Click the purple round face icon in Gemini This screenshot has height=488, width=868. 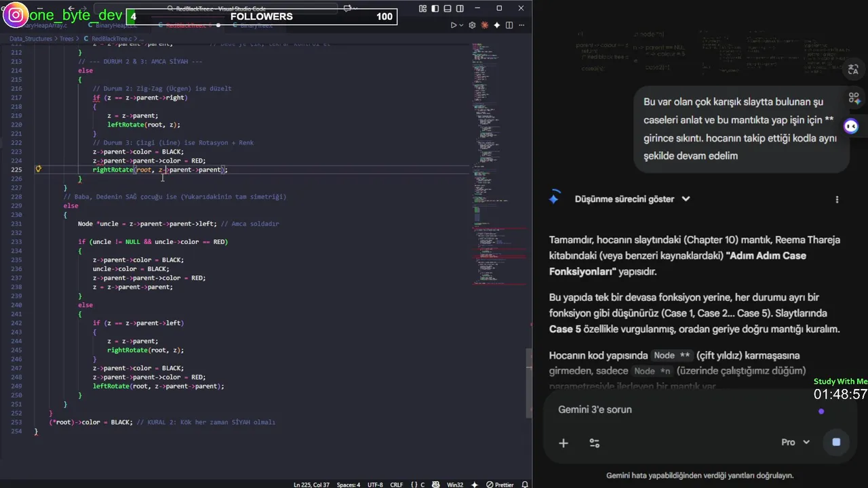[851, 126]
